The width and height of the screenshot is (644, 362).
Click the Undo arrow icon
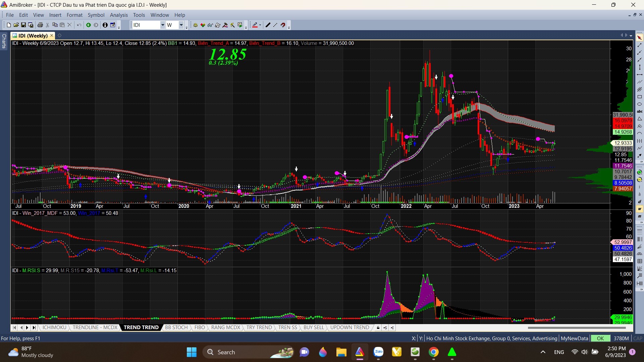point(79,25)
